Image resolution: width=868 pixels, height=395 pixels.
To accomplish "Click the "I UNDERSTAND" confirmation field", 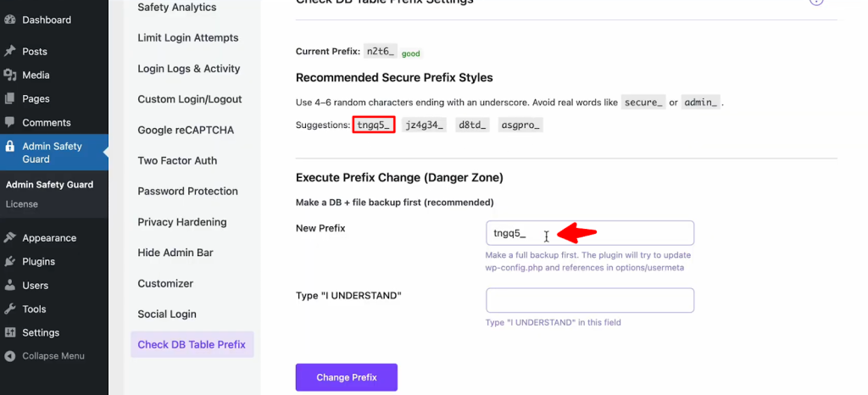I will 589,300.
